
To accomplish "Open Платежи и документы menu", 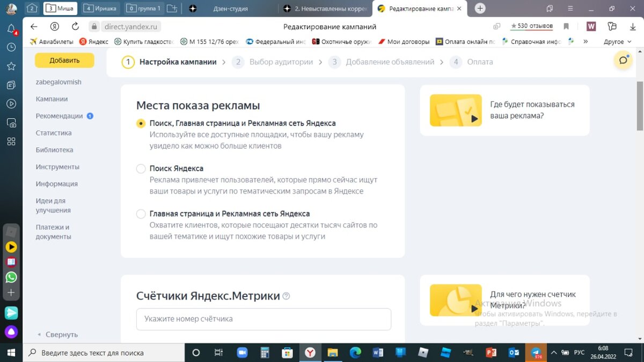I will point(54,232).
